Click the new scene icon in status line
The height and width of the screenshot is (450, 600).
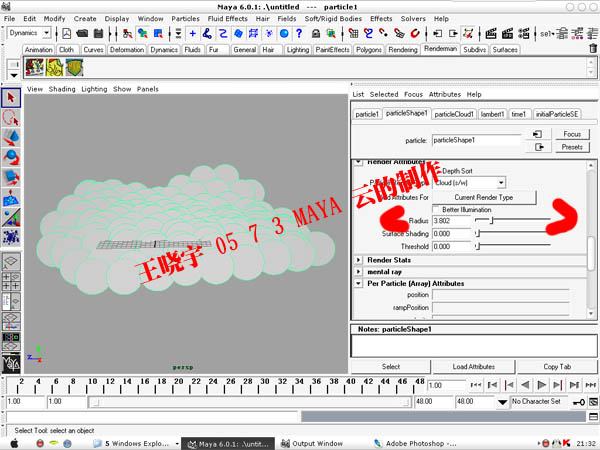[x=67, y=34]
